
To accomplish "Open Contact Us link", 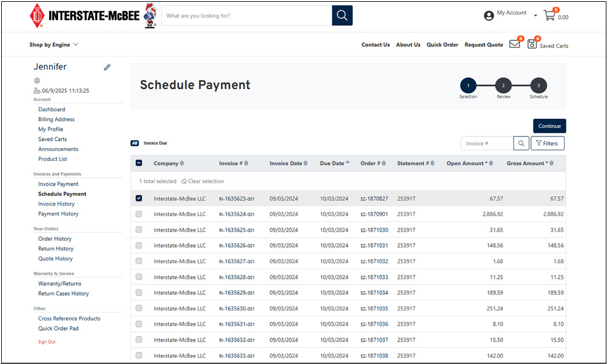I will 376,44.
